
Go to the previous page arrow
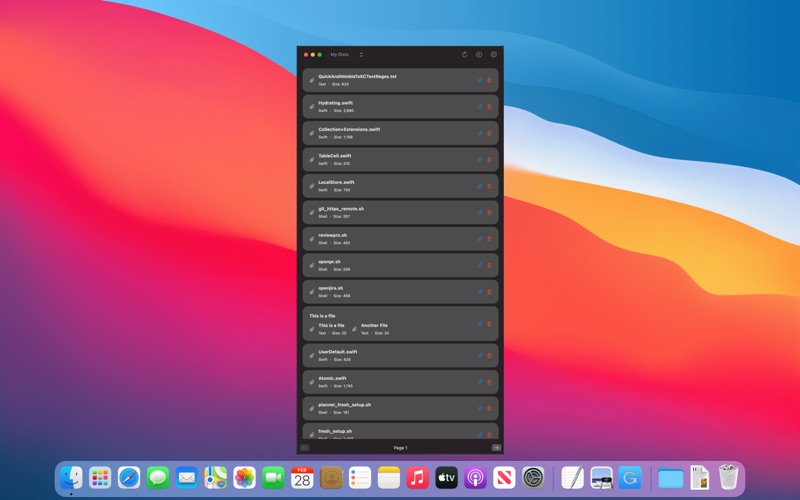[305, 447]
